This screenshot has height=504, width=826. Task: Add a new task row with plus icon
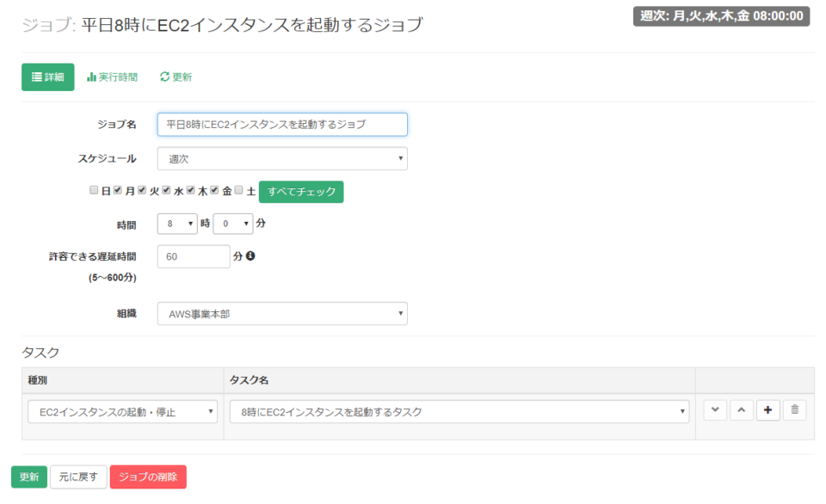coord(767,410)
